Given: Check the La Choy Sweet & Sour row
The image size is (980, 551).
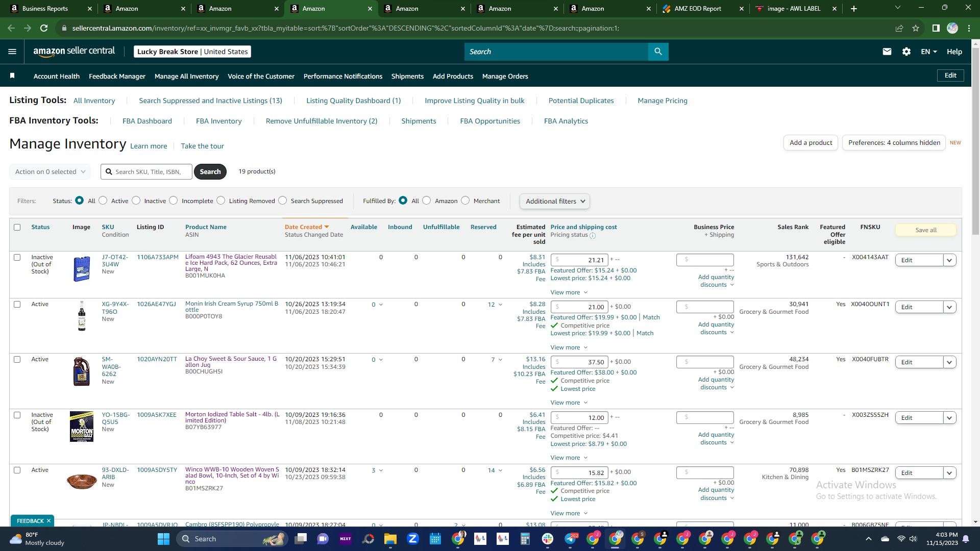Looking at the screenshot, I should 17,360.
